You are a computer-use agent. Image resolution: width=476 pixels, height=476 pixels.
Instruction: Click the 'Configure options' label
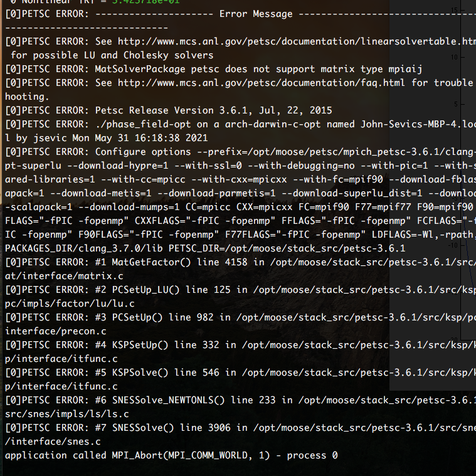[143, 152]
